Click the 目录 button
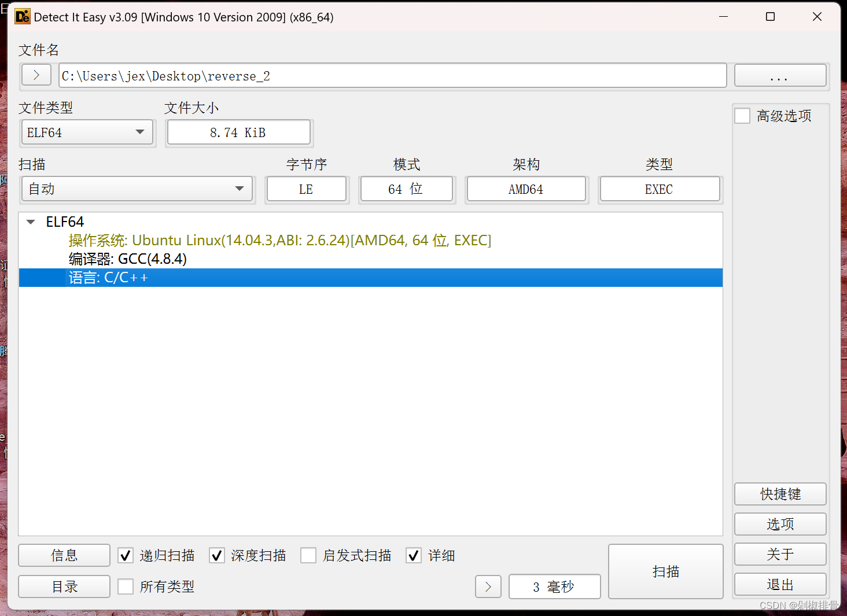The image size is (847, 616). pos(64,587)
